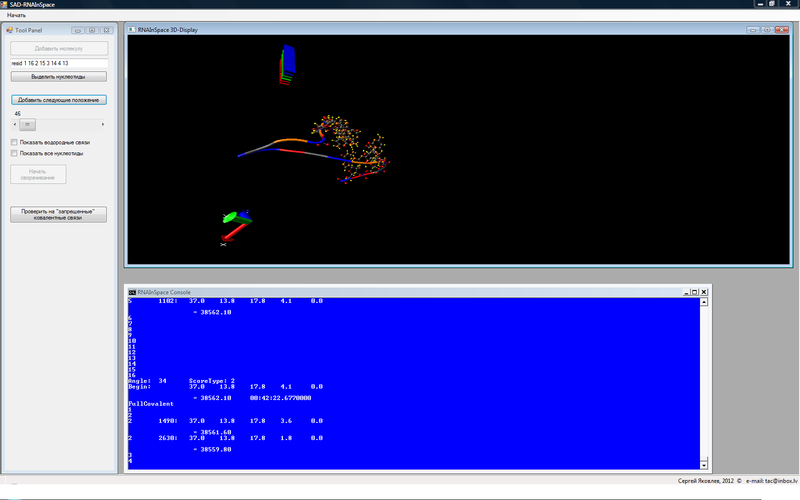Image resolution: width=800 pixels, height=500 pixels.
Task: Click Проверить на запрещенные ковалентные связи button
Action: 59,214
